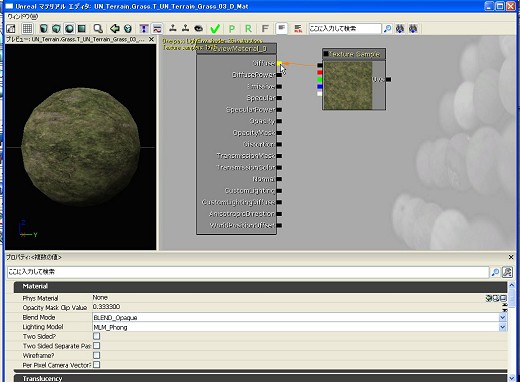Collapse the Material section header
The height and width of the screenshot is (382, 520).
click(260, 287)
